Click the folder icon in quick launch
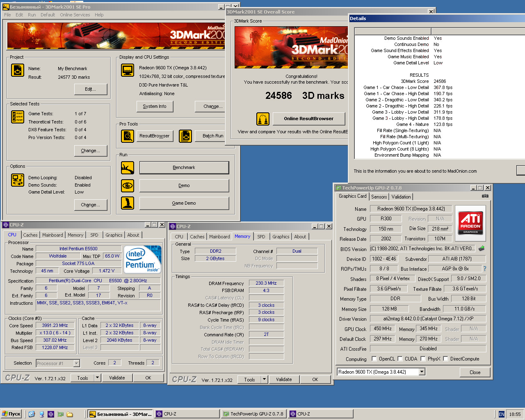Image resolution: width=525 pixels, height=420 pixels. coord(70,414)
